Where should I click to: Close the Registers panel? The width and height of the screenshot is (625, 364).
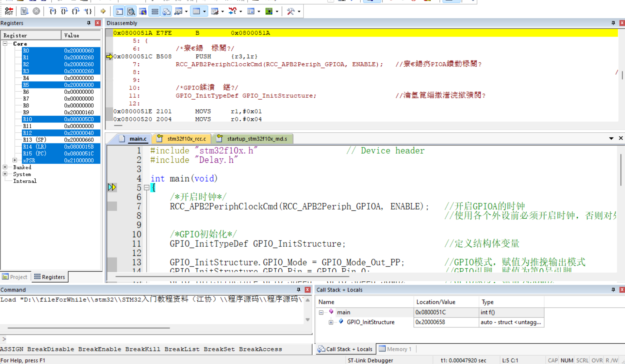[98, 23]
